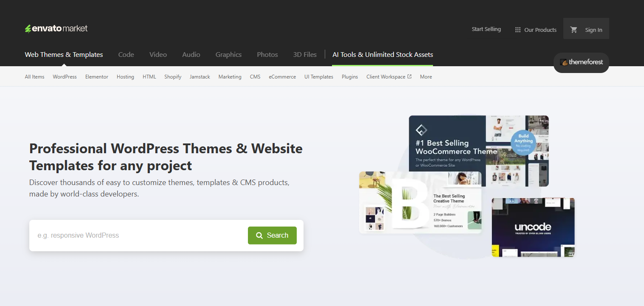Open the HTML submenu item

coord(149,77)
